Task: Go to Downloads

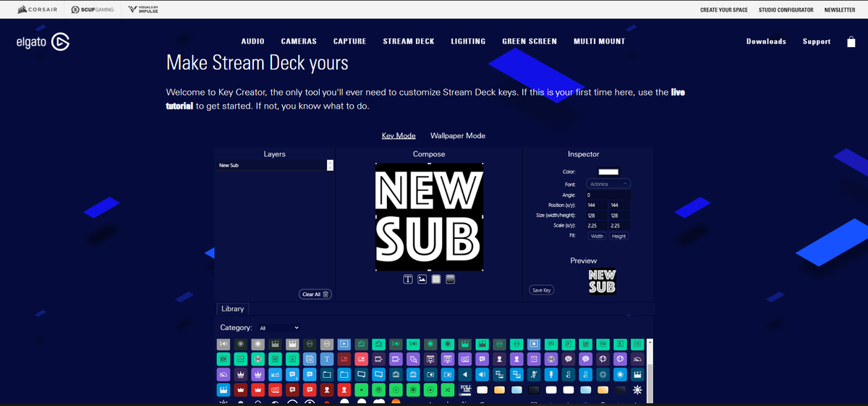Action: [x=766, y=41]
